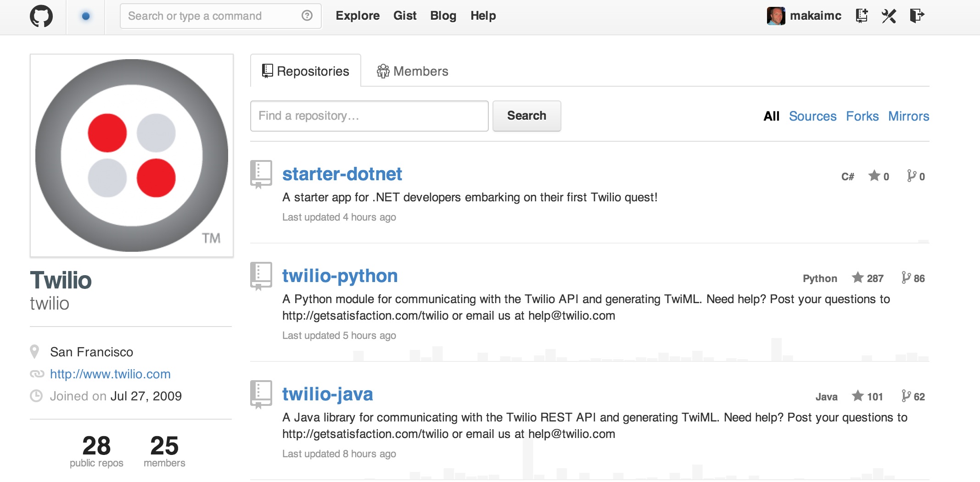View the 287 stargazers of twilio-python

click(868, 278)
